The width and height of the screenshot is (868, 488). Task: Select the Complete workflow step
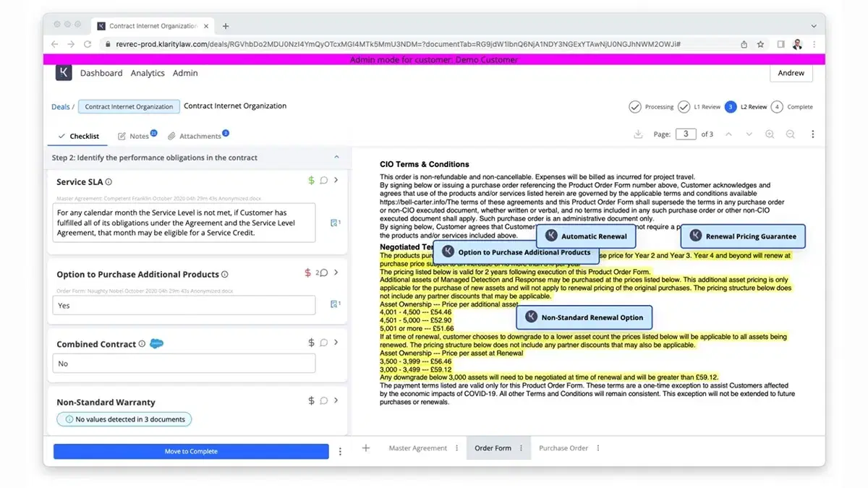pos(792,107)
